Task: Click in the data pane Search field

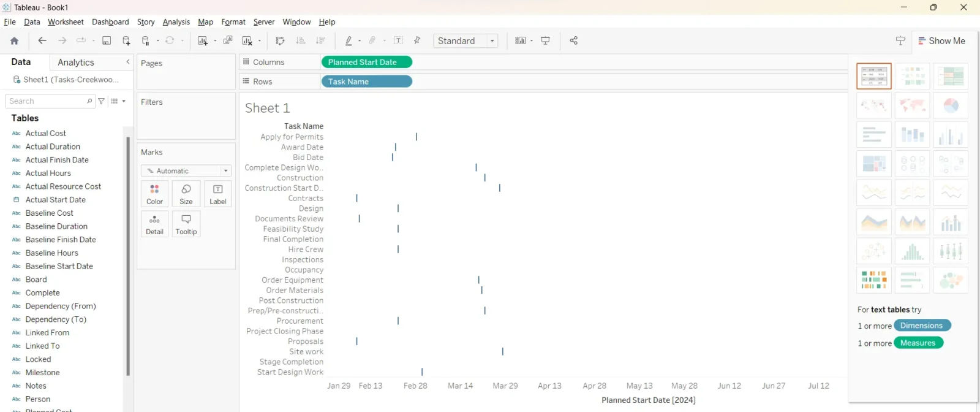Action: (50, 101)
